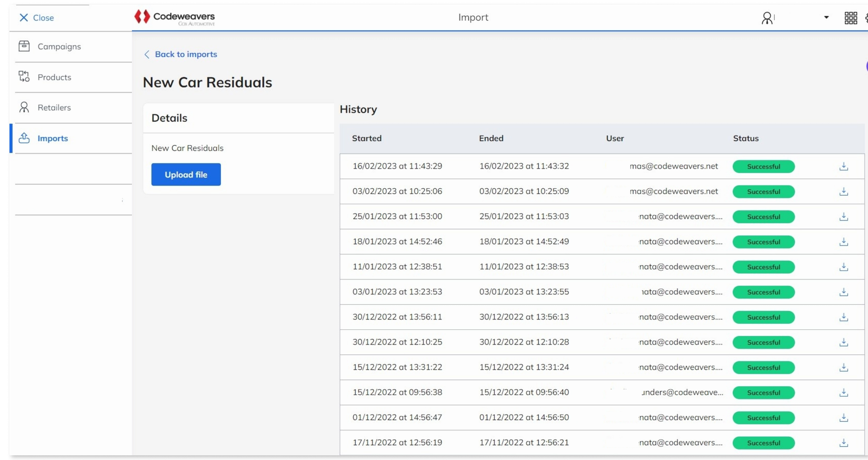Download the 18/01/2023 14:52:46 import file

click(x=843, y=242)
